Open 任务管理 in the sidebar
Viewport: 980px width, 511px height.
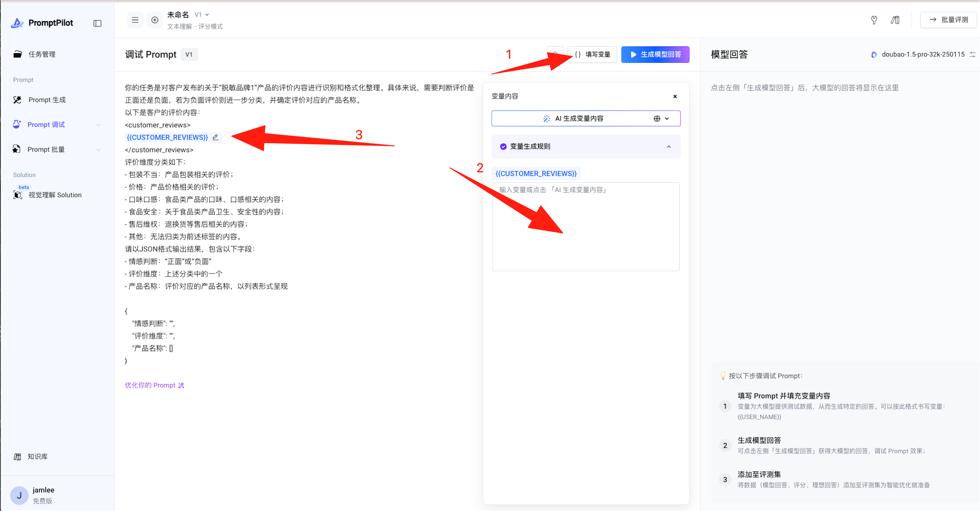point(42,54)
